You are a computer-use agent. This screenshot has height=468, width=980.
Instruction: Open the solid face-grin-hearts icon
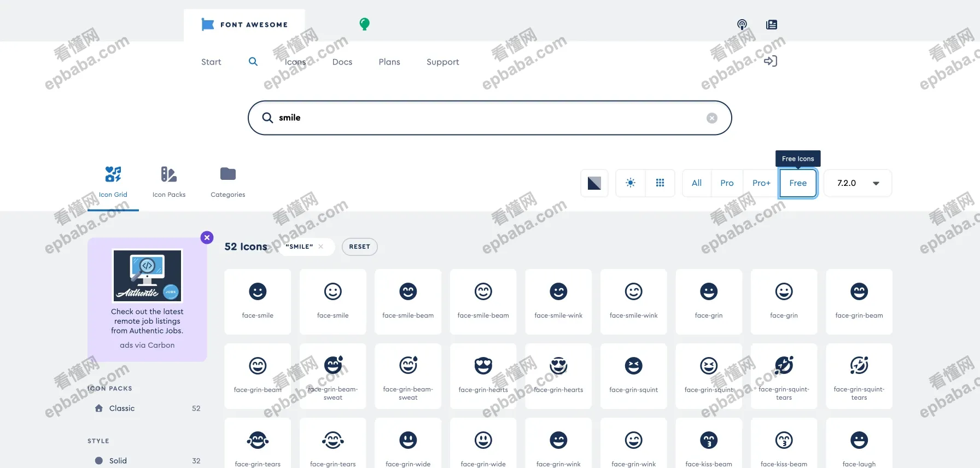483,376
